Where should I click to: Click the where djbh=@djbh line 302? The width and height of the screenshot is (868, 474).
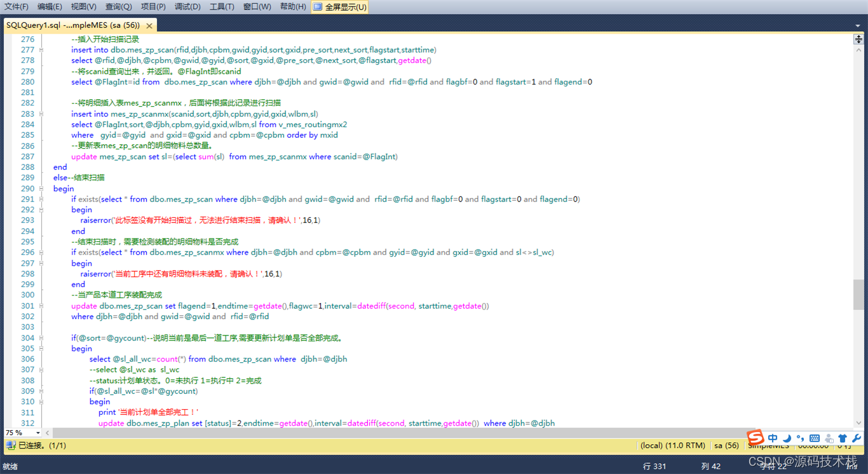click(x=170, y=316)
